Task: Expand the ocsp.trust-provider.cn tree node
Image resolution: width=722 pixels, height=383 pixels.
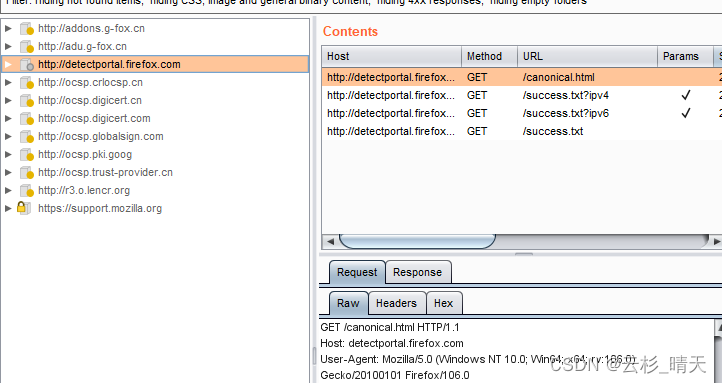Action: point(8,172)
